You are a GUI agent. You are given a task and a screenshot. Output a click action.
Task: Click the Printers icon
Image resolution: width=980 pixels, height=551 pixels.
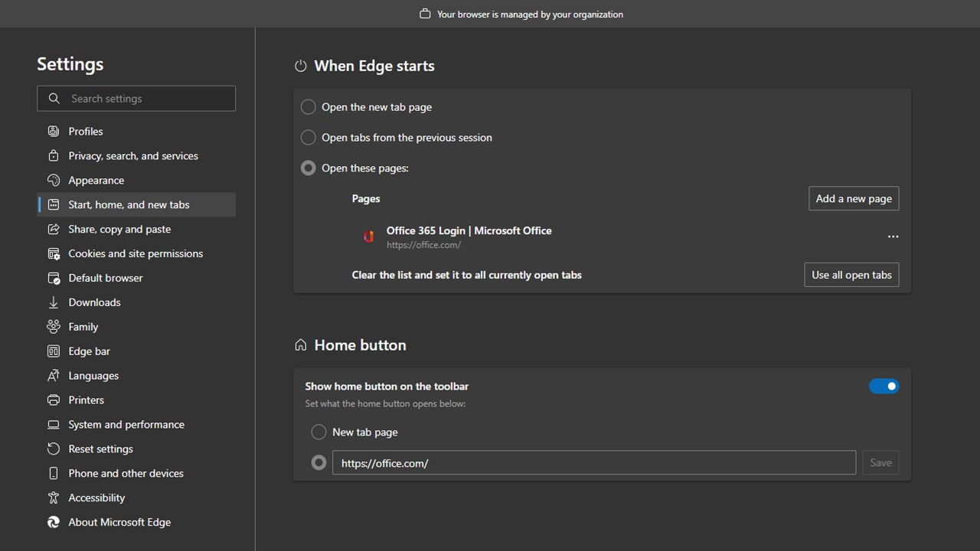(54, 400)
